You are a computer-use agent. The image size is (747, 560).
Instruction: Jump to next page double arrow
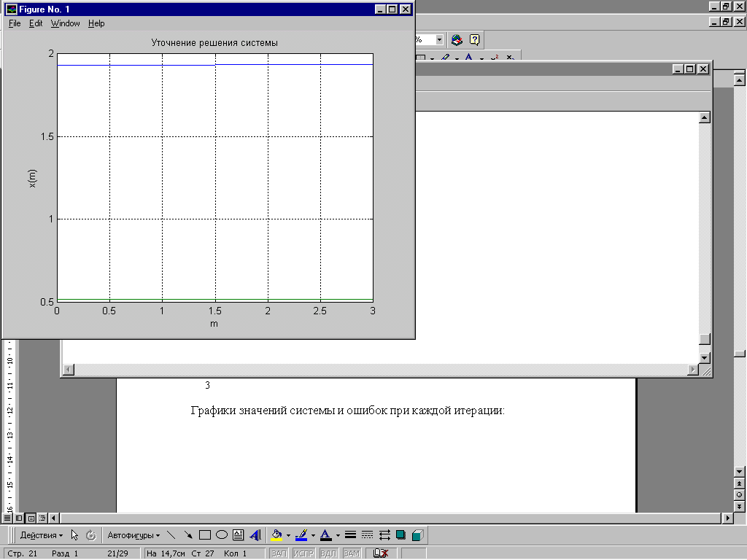[740, 506]
